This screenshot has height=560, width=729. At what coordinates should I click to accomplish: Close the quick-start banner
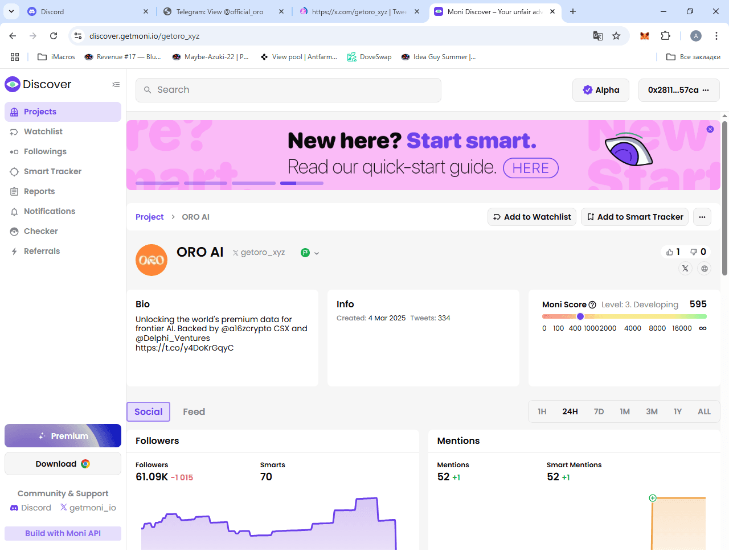[710, 129]
